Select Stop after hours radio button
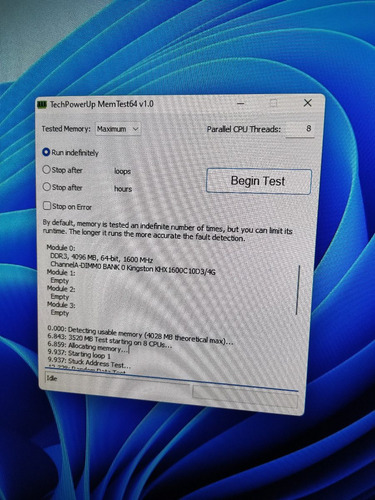Image resolution: width=375 pixels, height=500 pixels. coord(47,187)
